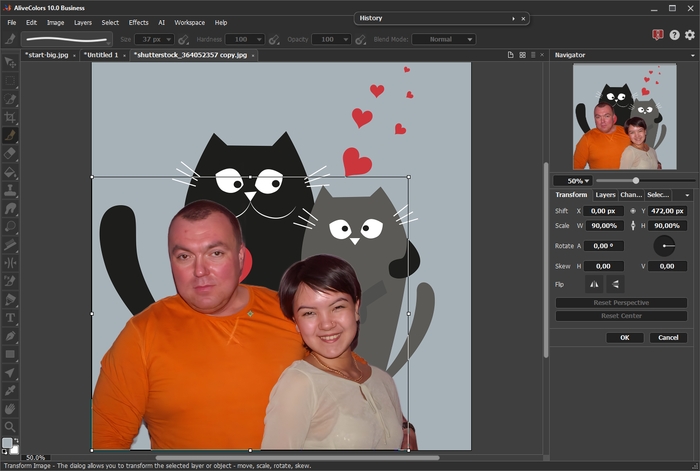The width and height of the screenshot is (700, 471).
Task: Open the AI menu
Action: tap(162, 22)
